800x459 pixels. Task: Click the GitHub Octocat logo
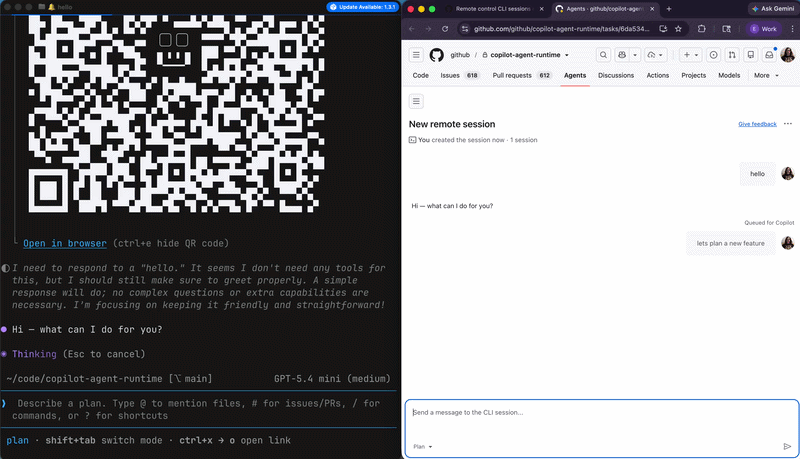pyautogui.click(x=436, y=55)
